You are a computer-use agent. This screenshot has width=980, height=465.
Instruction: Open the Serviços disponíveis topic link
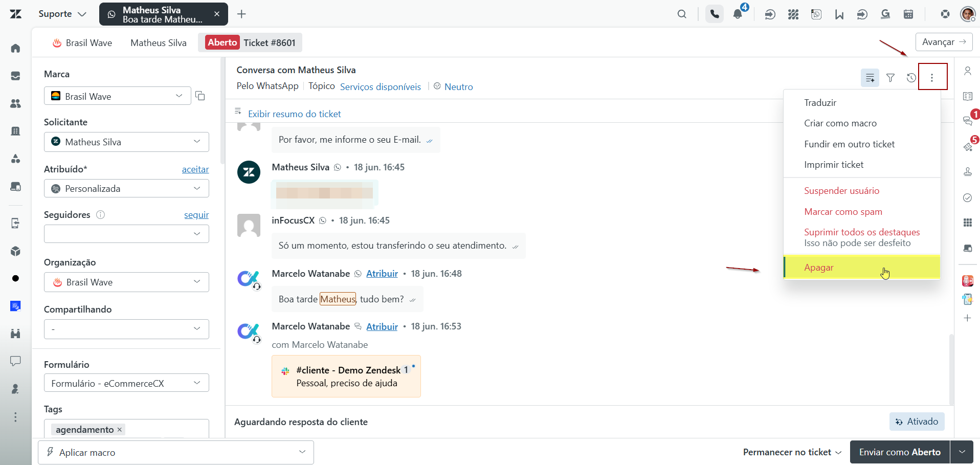click(x=381, y=87)
